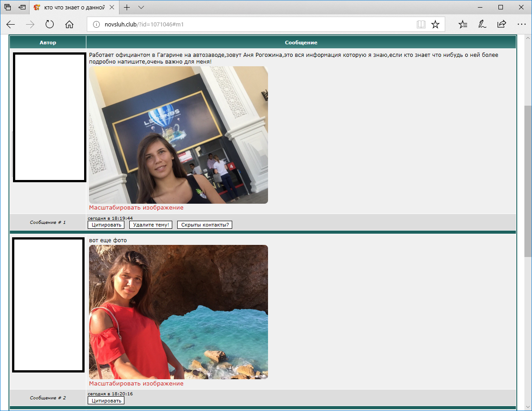Click the browser Back arrow
This screenshot has width=532, height=411.
point(10,24)
